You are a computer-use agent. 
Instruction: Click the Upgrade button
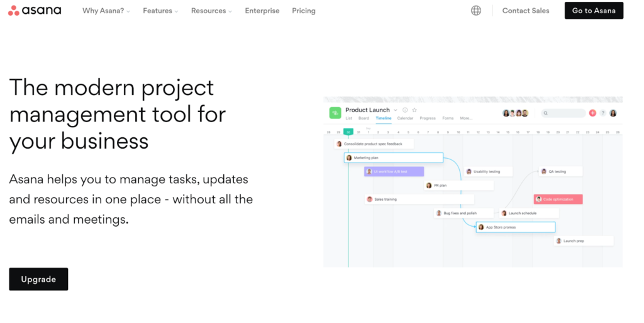coord(38,279)
